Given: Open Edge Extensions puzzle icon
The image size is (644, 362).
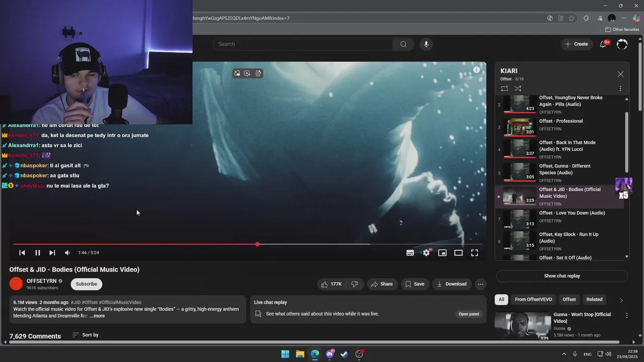Looking at the screenshot, I should click(x=586, y=18).
